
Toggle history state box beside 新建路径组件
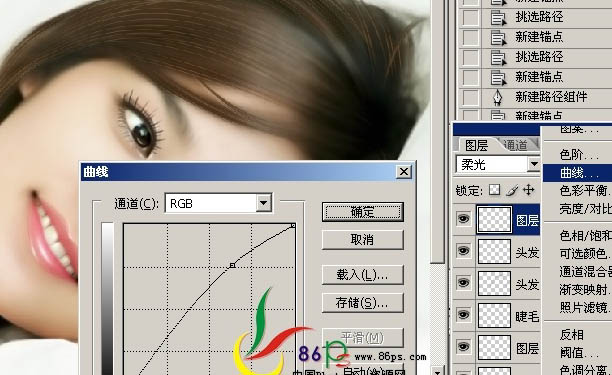470,97
